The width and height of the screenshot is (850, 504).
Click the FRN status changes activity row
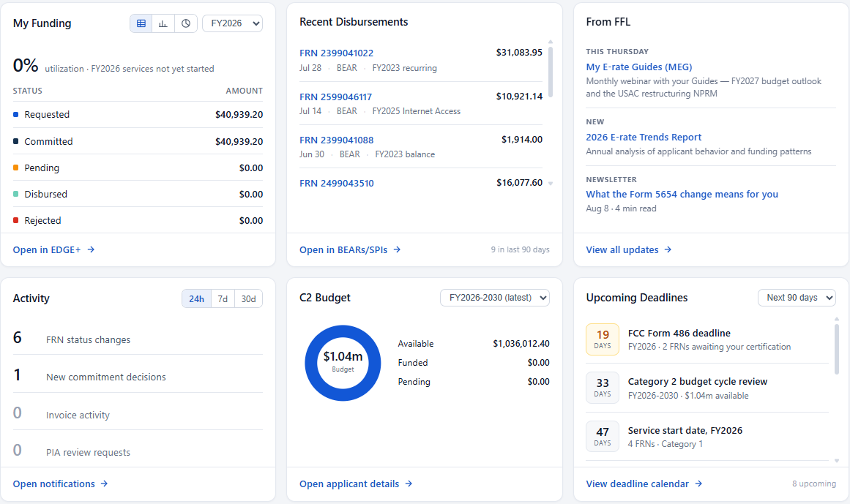[x=138, y=338]
